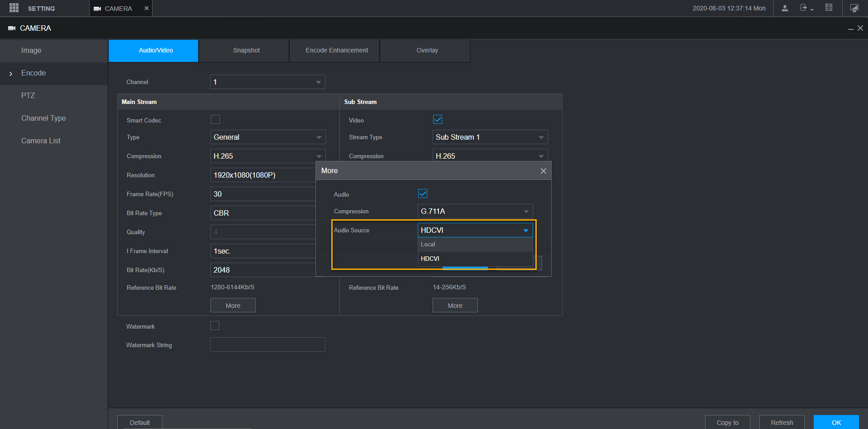Toggle the Audio checkbox in More dialog
Image resolution: width=868 pixels, height=429 pixels.
[x=423, y=194]
